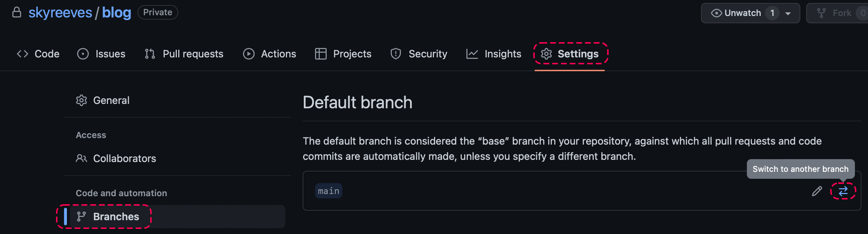Go to the Pull requests tab
The width and height of the screenshot is (868, 234).
(x=184, y=54)
